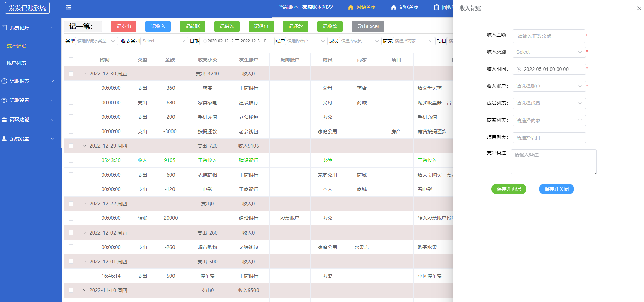Expand the 记账报表 sidebar menu
Viewport: 644px width, 302px height.
31,81
